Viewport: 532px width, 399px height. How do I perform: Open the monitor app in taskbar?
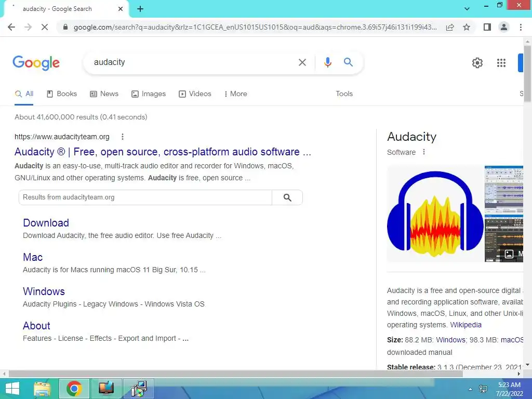pos(106,389)
